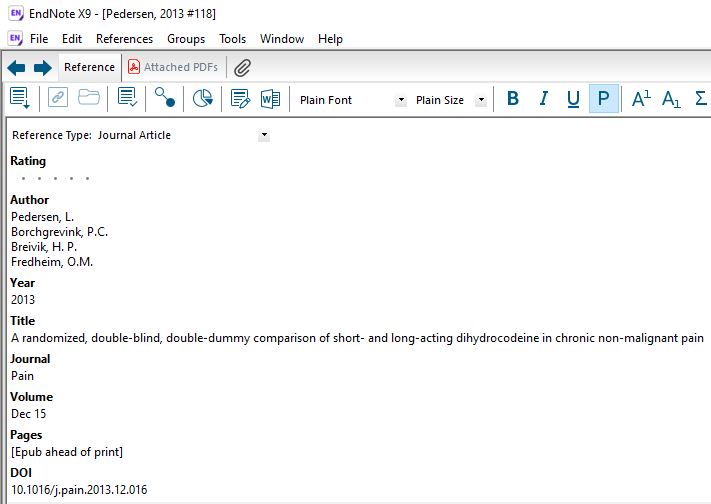Go to the previous reference with back arrow

(x=16, y=68)
